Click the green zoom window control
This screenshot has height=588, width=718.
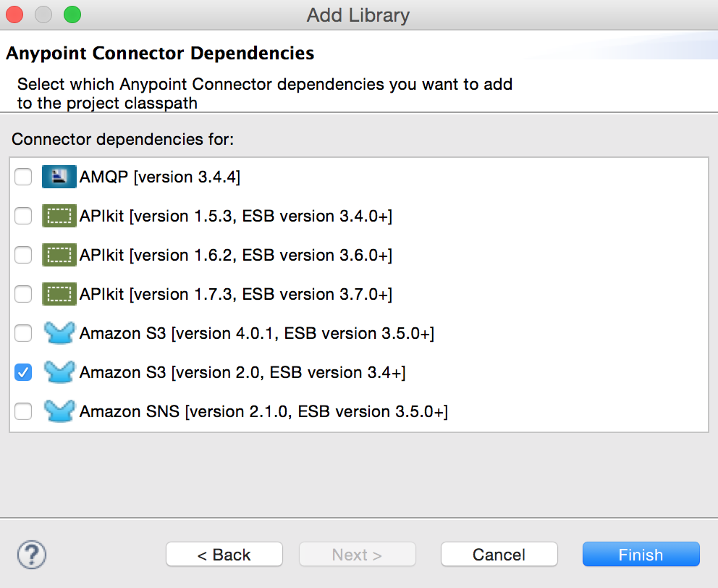(71, 14)
